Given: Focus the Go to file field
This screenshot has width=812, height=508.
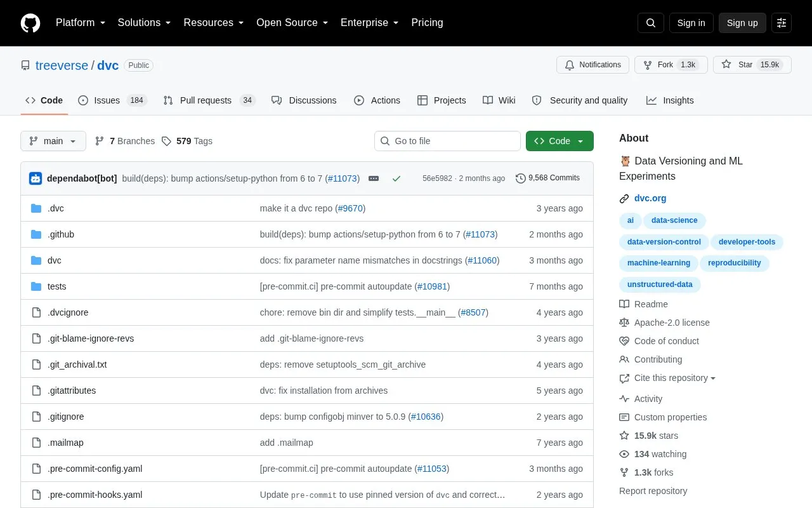Looking at the screenshot, I should [447, 141].
